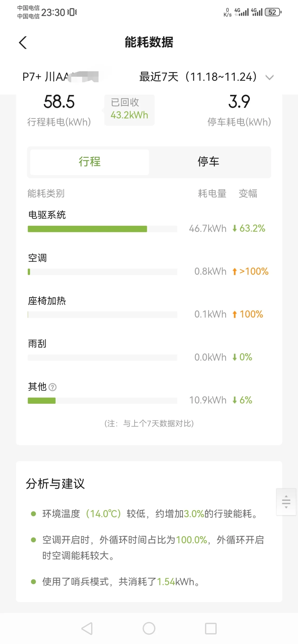This screenshot has width=298, height=644.
Task: Open the 其他 help question-mark icon
Action: click(53, 387)
